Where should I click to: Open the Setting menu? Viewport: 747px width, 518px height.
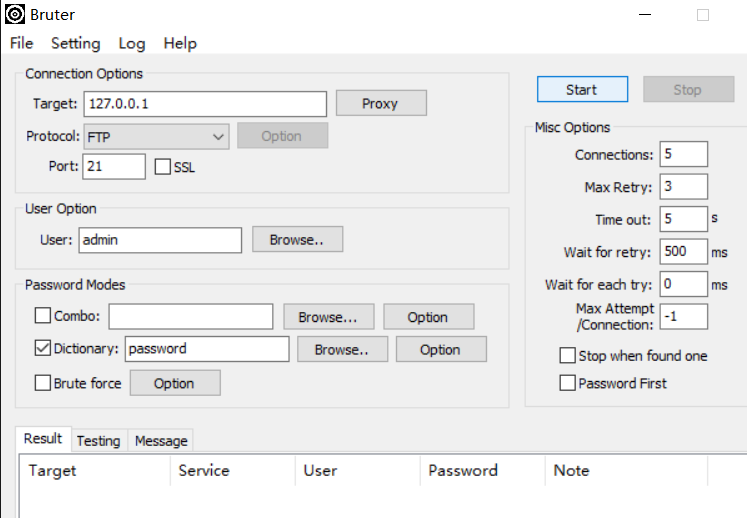point(76,43)
